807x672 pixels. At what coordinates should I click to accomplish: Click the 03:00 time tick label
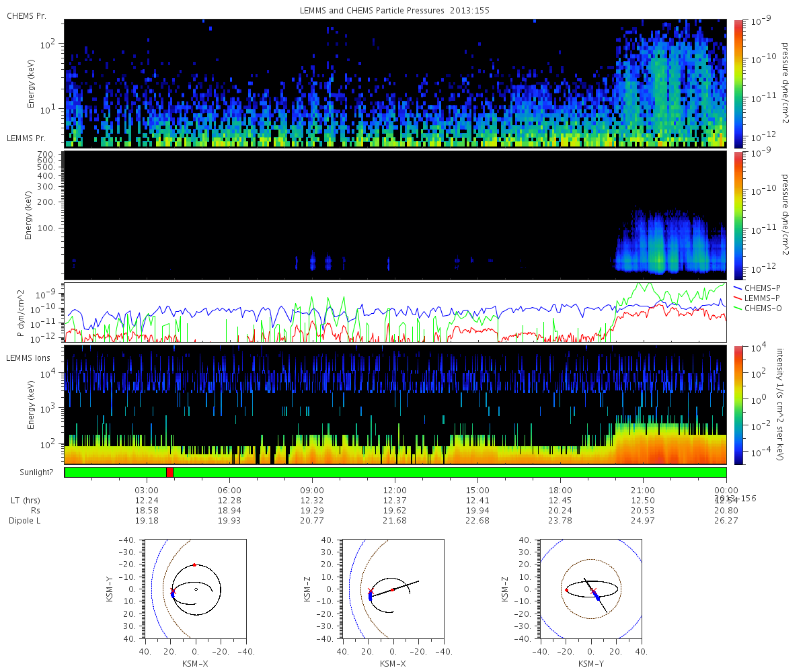click(x=147, y=490)
